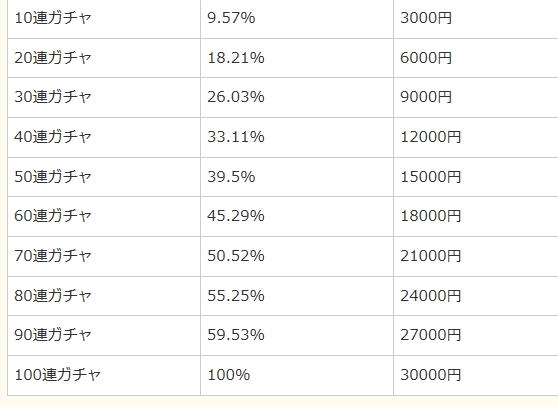Viewport: 558px width, 407px height.
Task: Click the 45.29% value
Action: tap(236, 216)
